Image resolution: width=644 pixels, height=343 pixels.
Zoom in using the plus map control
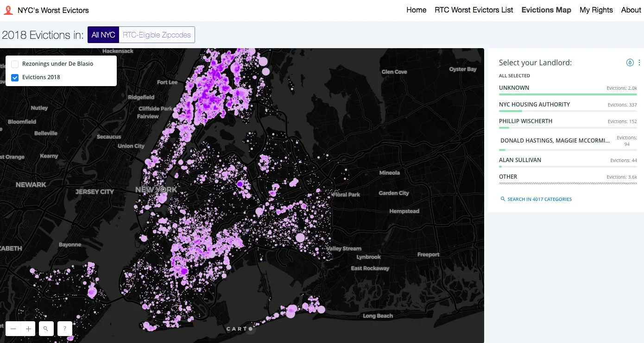tap(28, 329)
